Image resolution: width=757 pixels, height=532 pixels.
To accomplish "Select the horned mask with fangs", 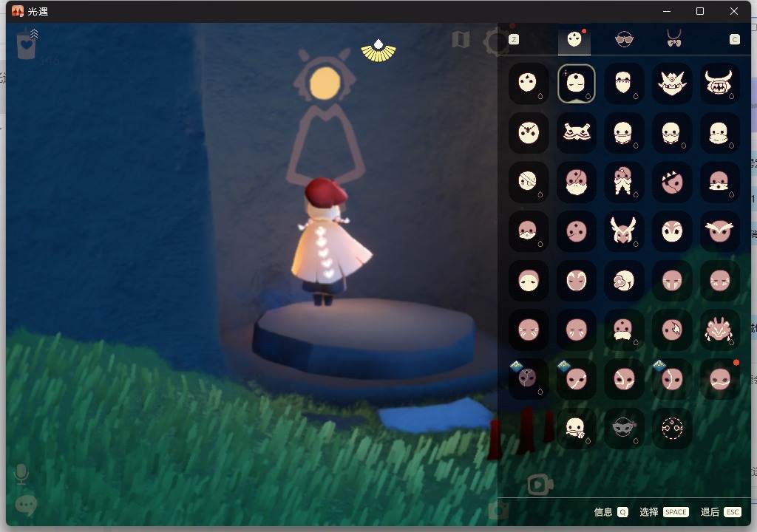I will (719, 83).
